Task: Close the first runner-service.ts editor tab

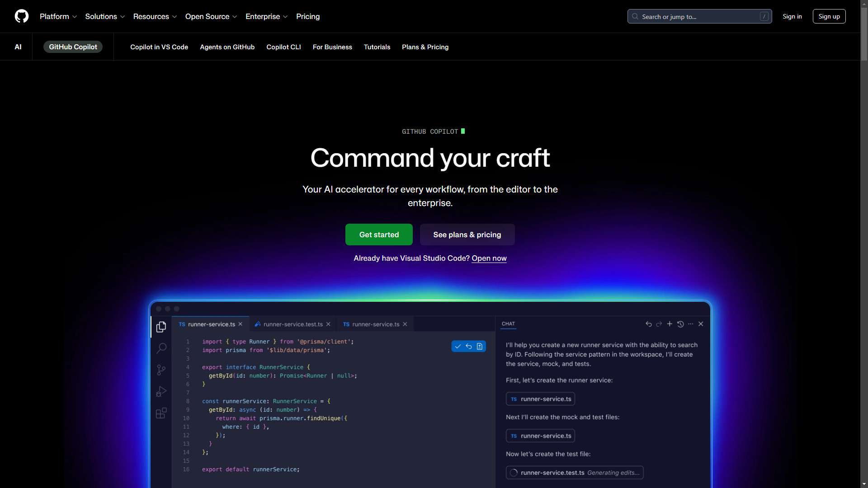Action: tap(241, 324)
